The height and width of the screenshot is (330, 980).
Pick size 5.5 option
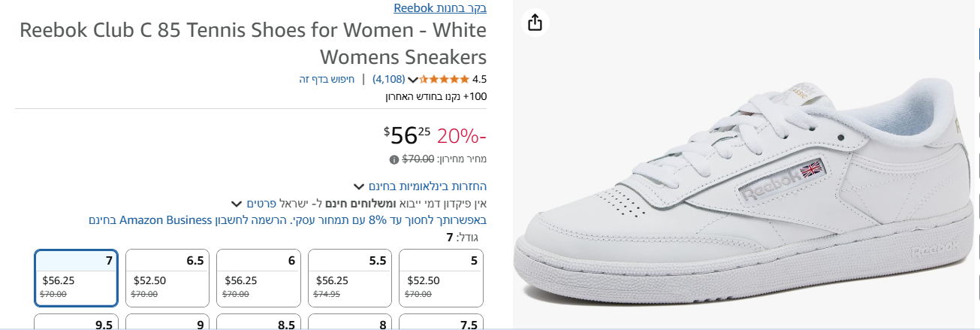click(x=350, y=278)
